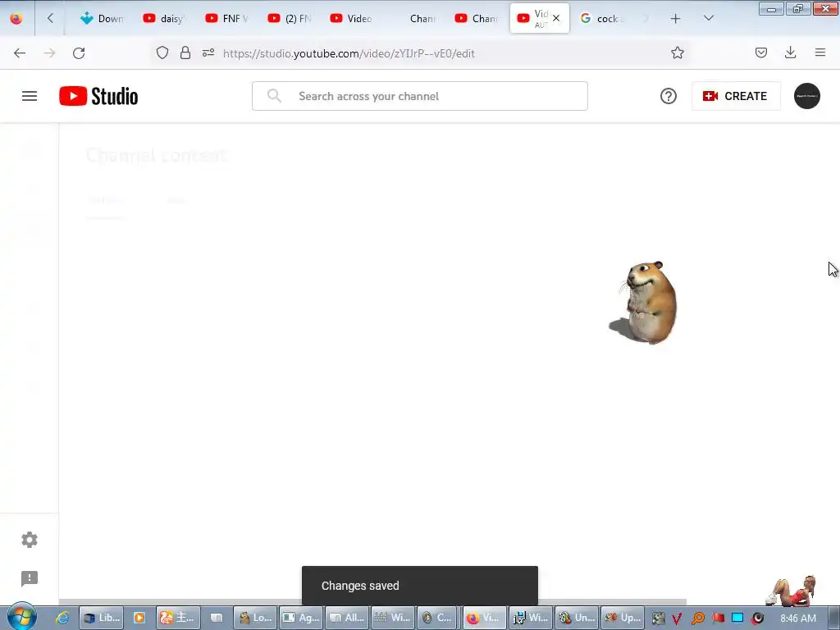Switch to the (2) FN tab

(x=290, y=19)
